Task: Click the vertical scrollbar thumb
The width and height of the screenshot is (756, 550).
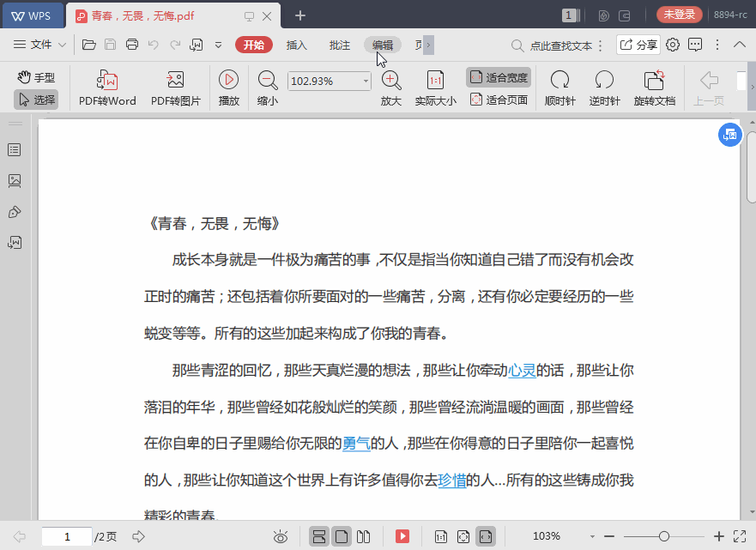Action: pos(752,166)
